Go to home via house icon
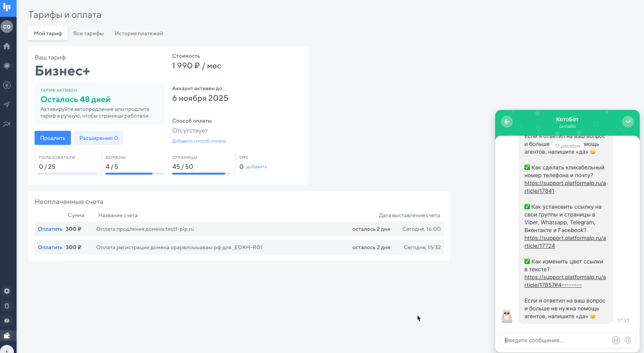 7,46
